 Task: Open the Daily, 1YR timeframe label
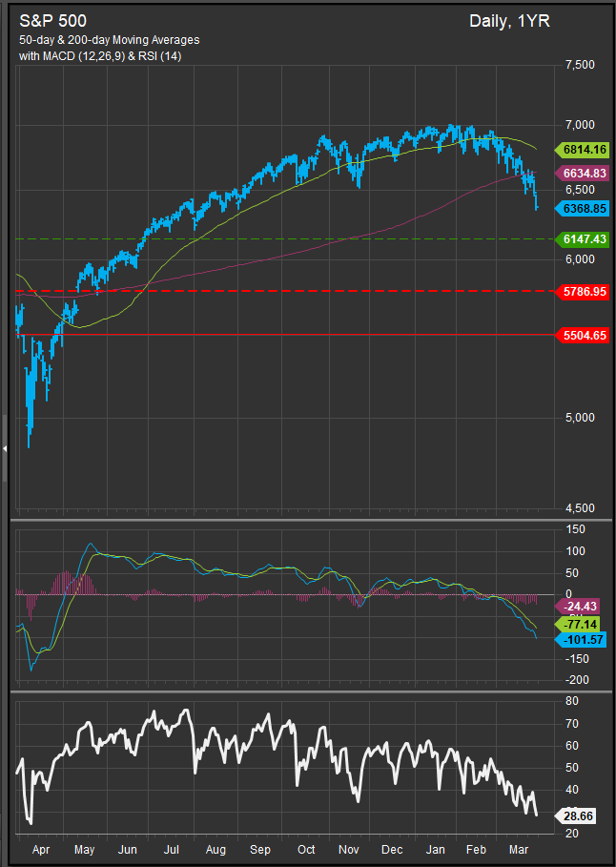(509, 21)
